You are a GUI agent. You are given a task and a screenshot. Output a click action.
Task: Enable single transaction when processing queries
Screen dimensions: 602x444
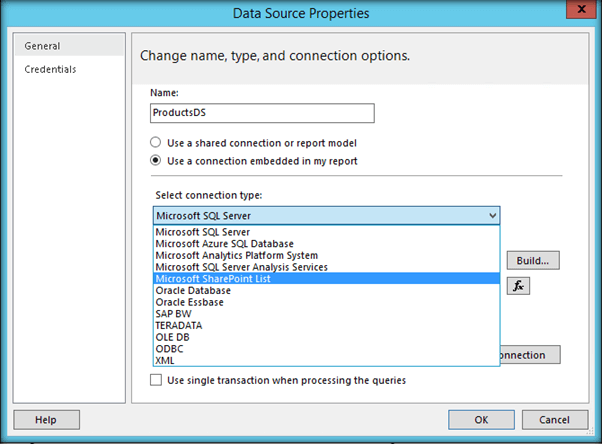point(155,380)
